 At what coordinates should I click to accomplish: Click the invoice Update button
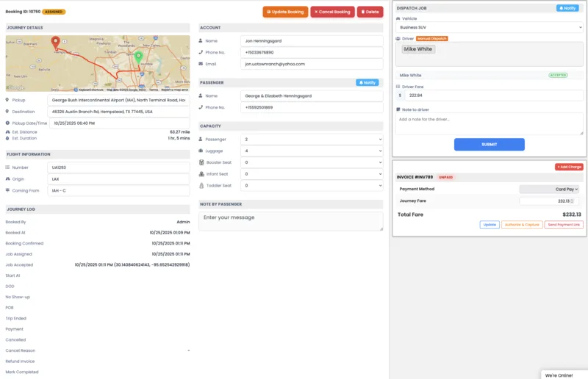(490, 225)
